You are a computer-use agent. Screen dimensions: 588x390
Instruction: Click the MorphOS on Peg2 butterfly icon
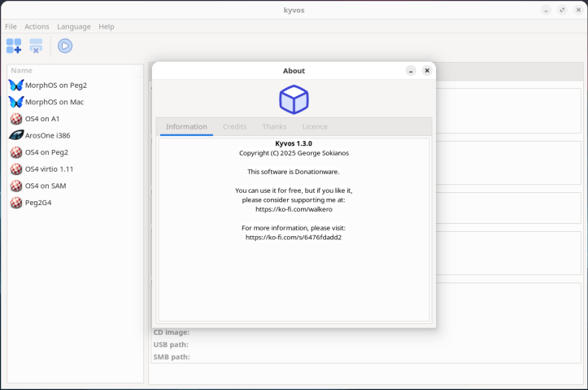15,85
